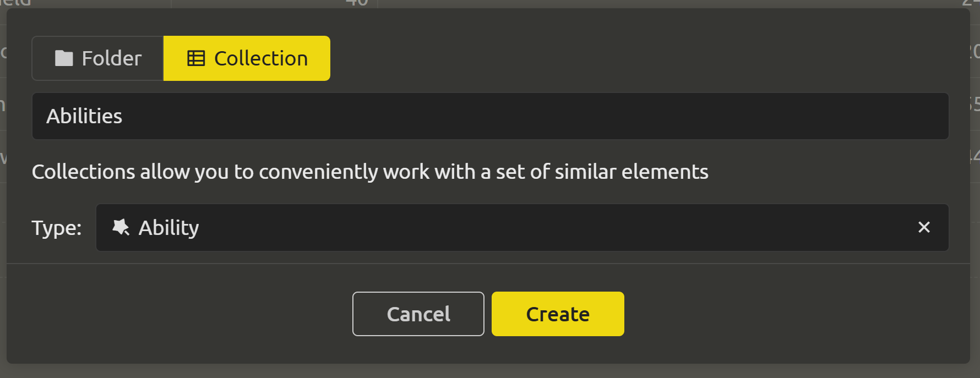Cancel the collection creation dialog

(418, 314)
